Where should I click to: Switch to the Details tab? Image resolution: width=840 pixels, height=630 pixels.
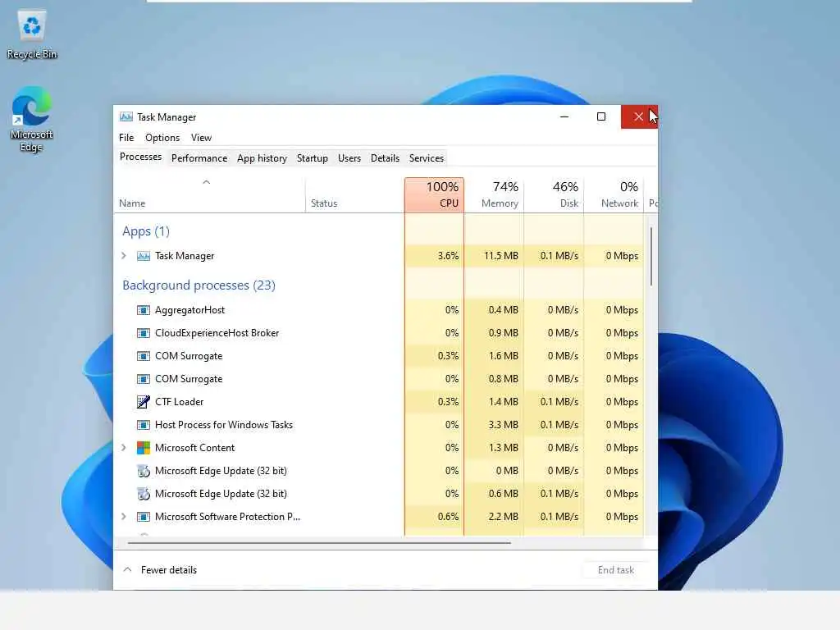click(x=386, y=158)
